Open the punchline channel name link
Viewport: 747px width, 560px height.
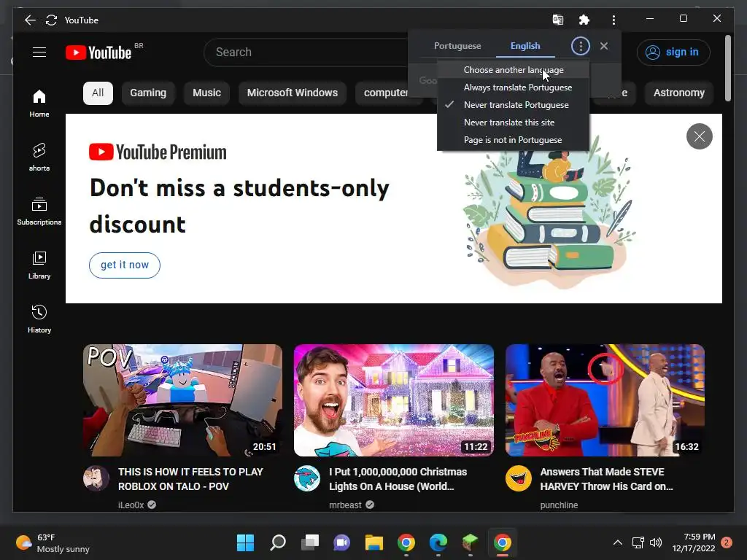[x=559, y=505]
